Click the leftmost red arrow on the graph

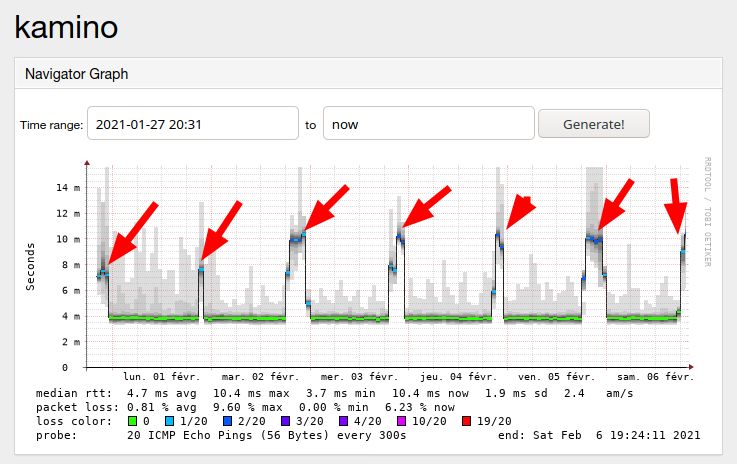coord(132,232)
